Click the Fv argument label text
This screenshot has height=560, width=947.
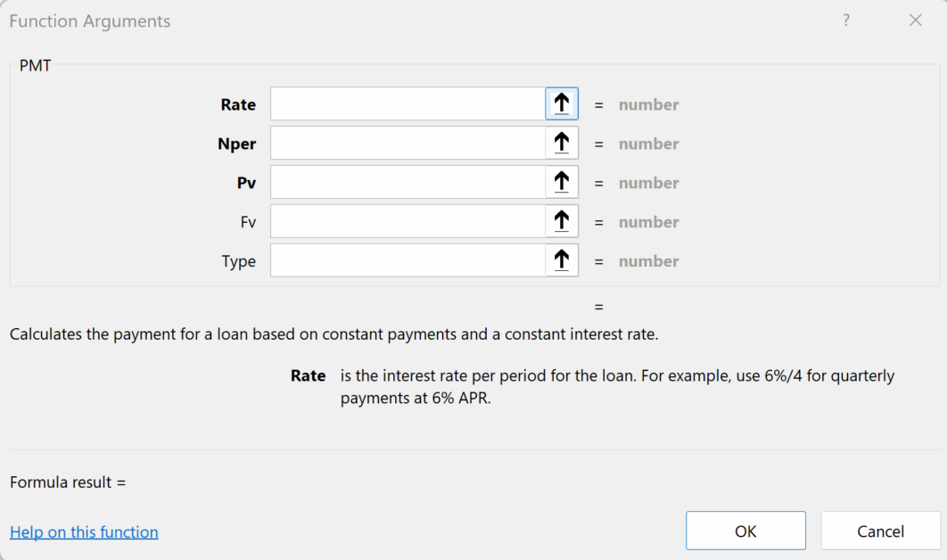[x=248, y=222]
